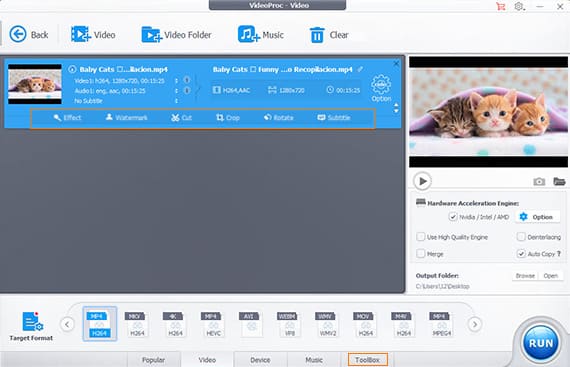Open the codec Option gear for the video

pyautogui.click(x=381, y=88)
